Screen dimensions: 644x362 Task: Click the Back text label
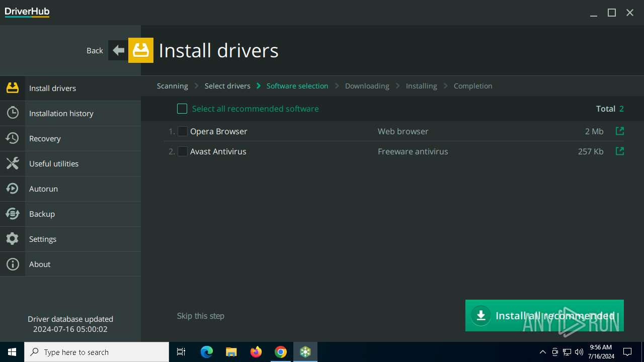(95, 50)
